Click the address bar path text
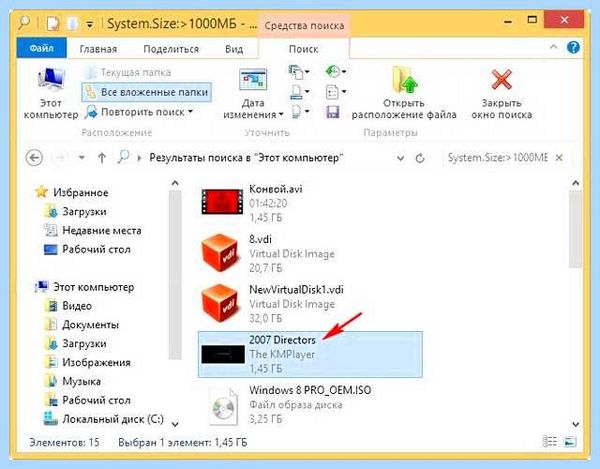The height and width of the screenshot is (469, 600). (x=246, y=158)
